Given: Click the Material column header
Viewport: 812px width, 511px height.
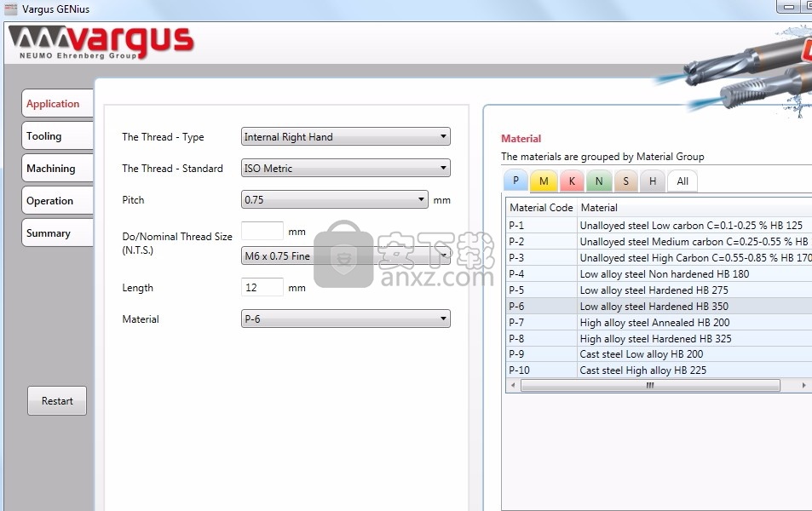Looking at the screenshot, I should pyautogui.click(x=694, y=208).
